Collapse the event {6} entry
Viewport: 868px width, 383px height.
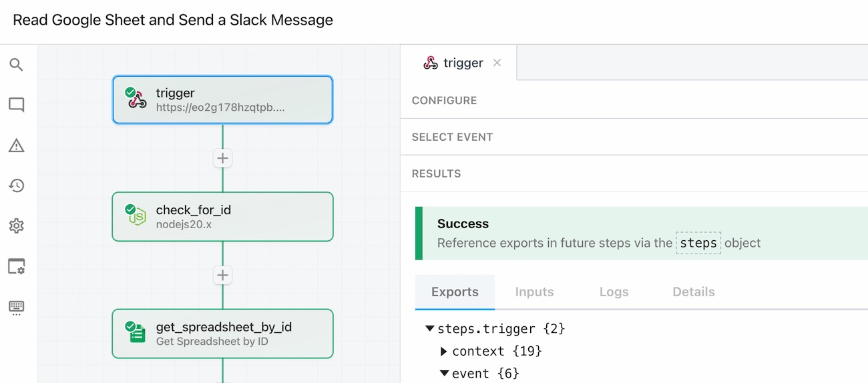[444, 374]
